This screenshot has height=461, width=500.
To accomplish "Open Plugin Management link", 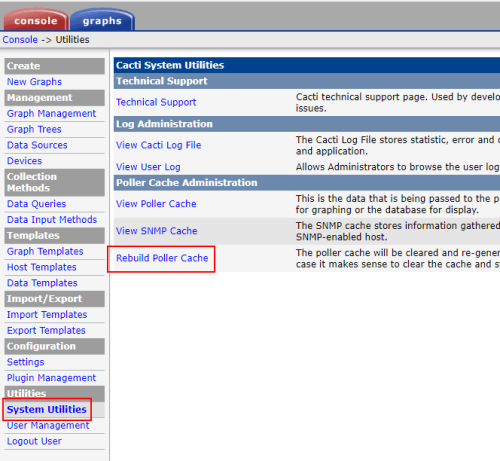I will [x=51, y=378].
